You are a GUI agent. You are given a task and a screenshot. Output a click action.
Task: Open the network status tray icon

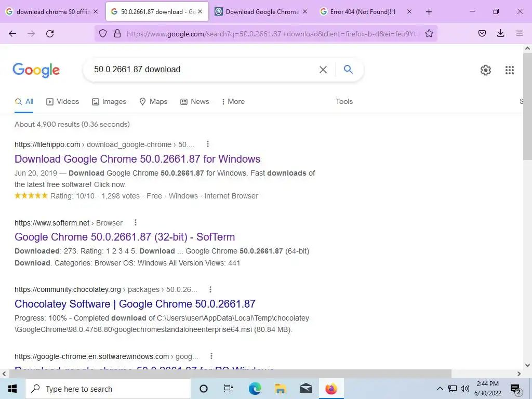453,389
